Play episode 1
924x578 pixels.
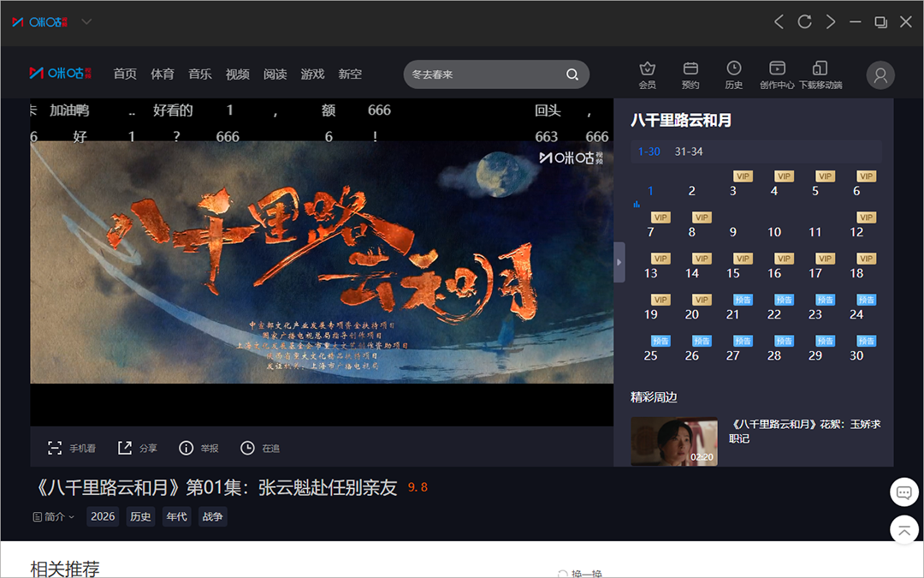[650, 190]
